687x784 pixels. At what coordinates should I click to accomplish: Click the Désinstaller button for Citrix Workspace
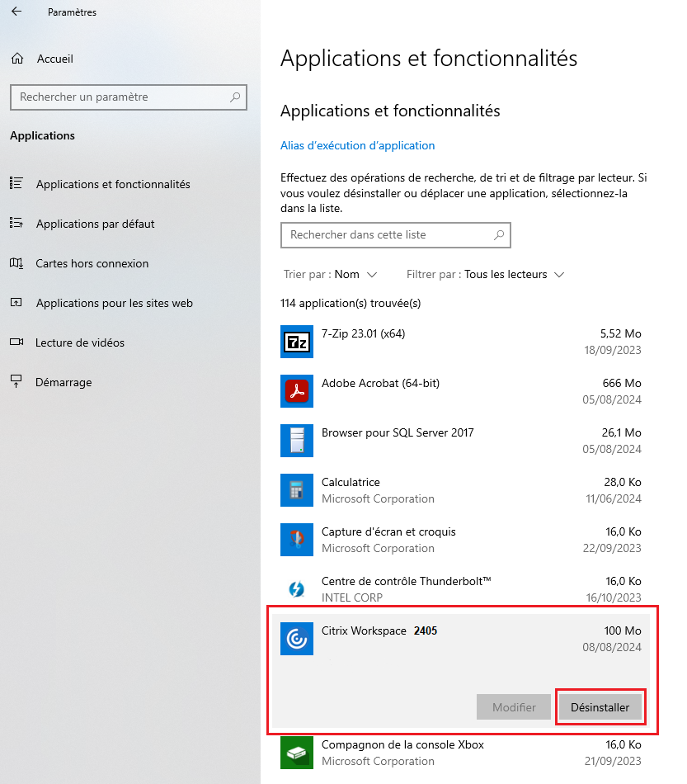tap(600, 707)
